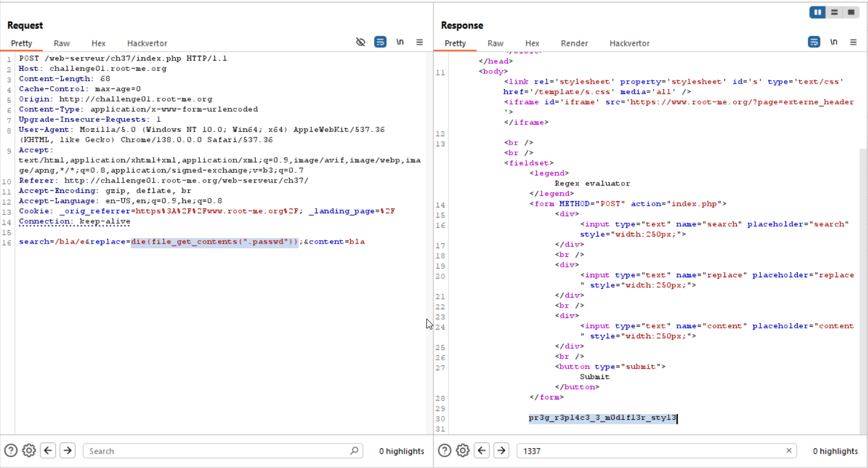This screenshot has height=468, width=868.
Task: Toggle word wrap in Request panel
Action: coord(381,42)
